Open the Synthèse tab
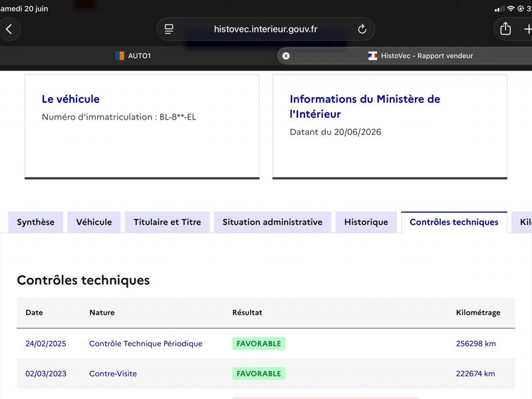 [36, 222]
